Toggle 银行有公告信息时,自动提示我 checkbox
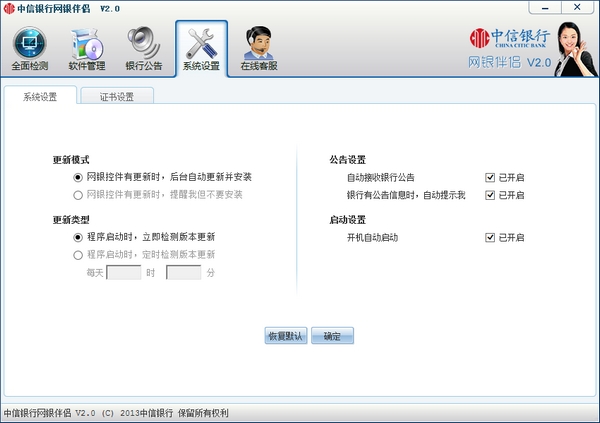 [x=490, y=195]
